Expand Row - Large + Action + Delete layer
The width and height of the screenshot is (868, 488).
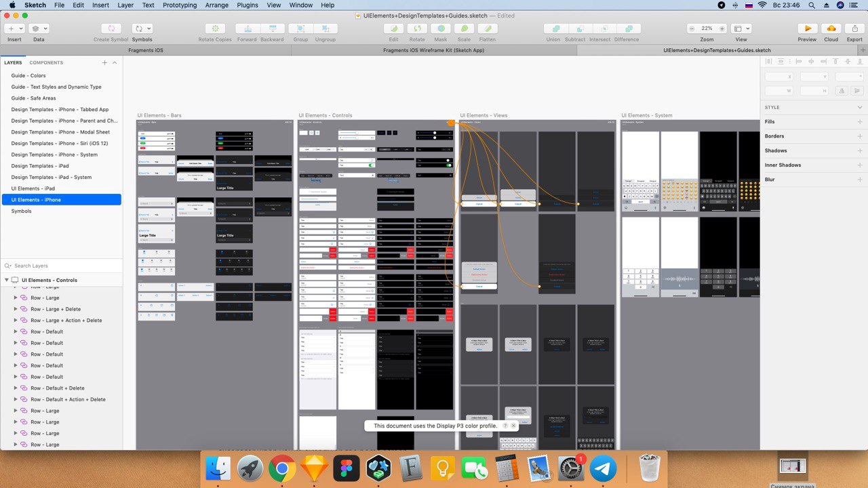point(16,321)
